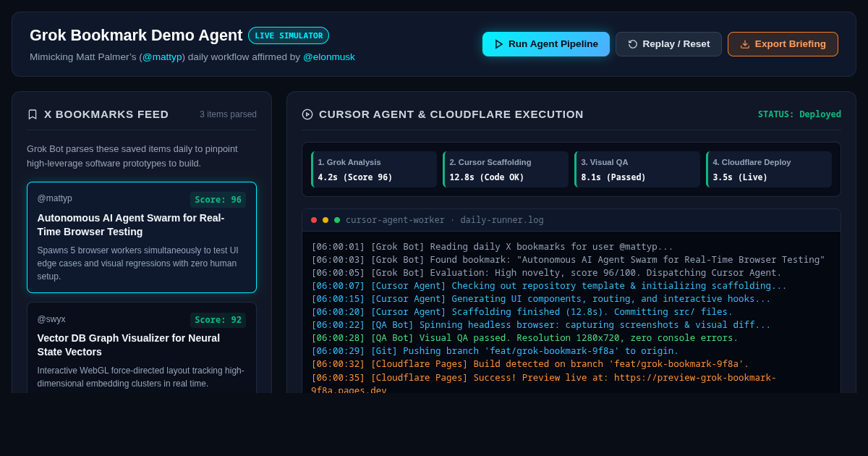
Task: Click the LIVE SIMULATOR badge
Action: (289, 35)
